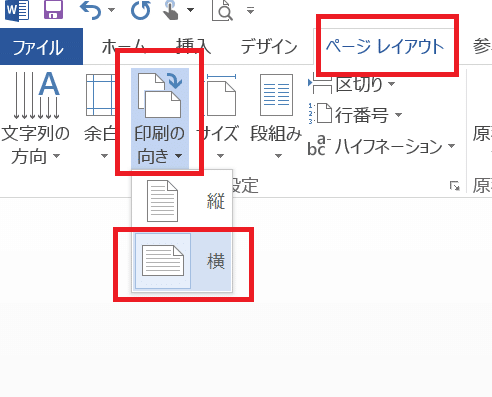Choose 横 landscape orientation
This screenshot has width=492, height=397.
pos(183,261)
